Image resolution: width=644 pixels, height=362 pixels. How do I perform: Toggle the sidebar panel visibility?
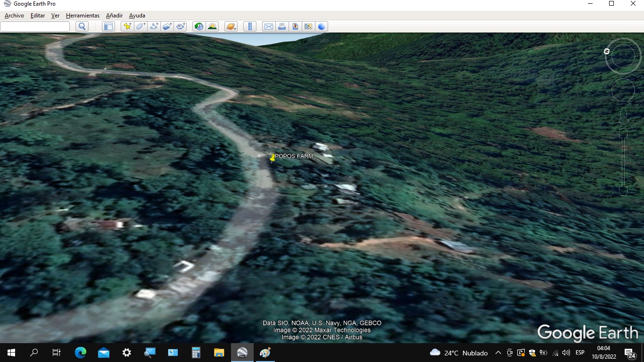tap(108, 26)
